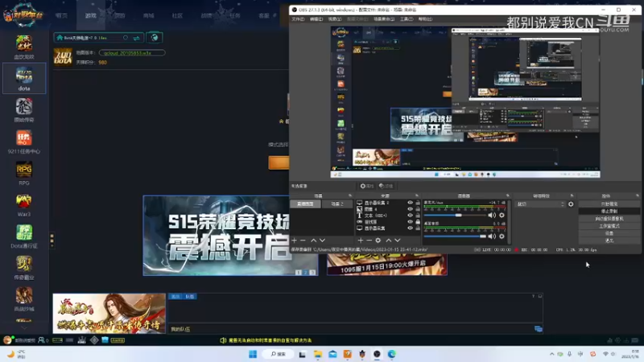This screenshot has height=362, width=644.
Task: Remove the selected source in OBS
Action: [x=369, y=240]
